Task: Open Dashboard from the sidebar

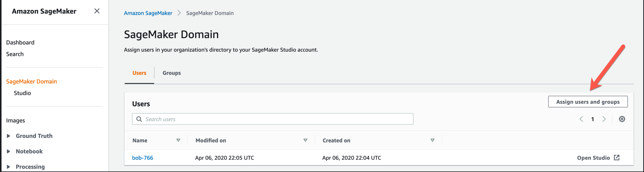Action: [x=20, y=43]
